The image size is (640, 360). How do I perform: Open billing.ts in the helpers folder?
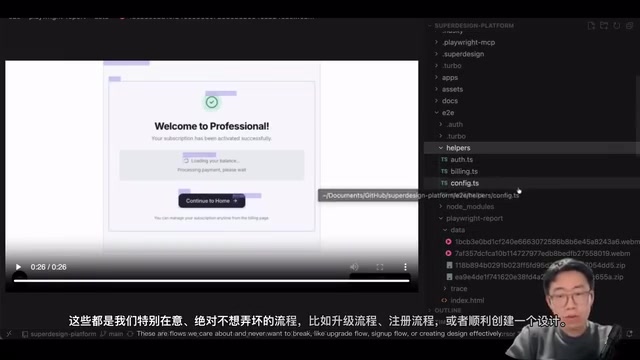pyautogui.click(x=464, y=171)
